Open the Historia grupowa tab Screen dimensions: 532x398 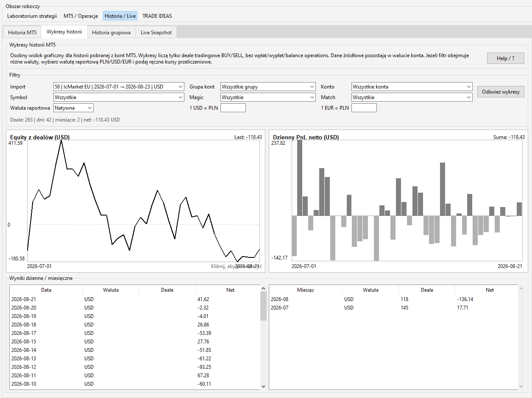pyautogui.click(x=111, y=32)
